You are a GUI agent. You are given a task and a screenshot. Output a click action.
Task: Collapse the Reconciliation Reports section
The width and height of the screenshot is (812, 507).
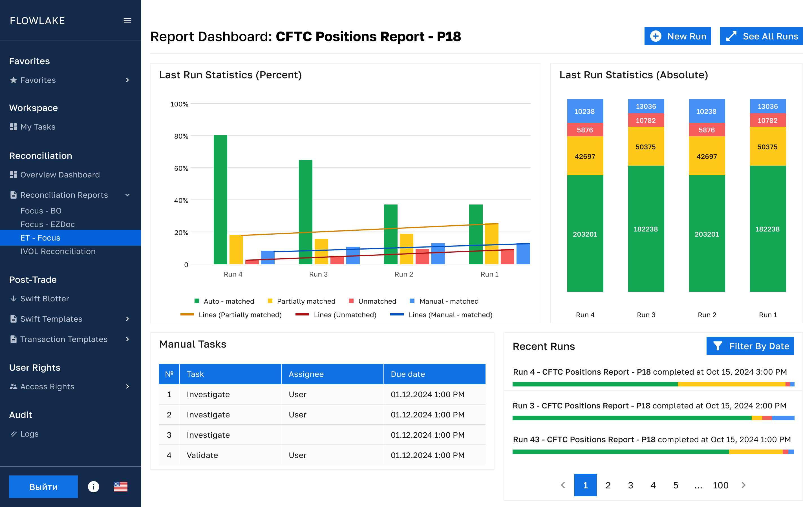click(127, 195)
